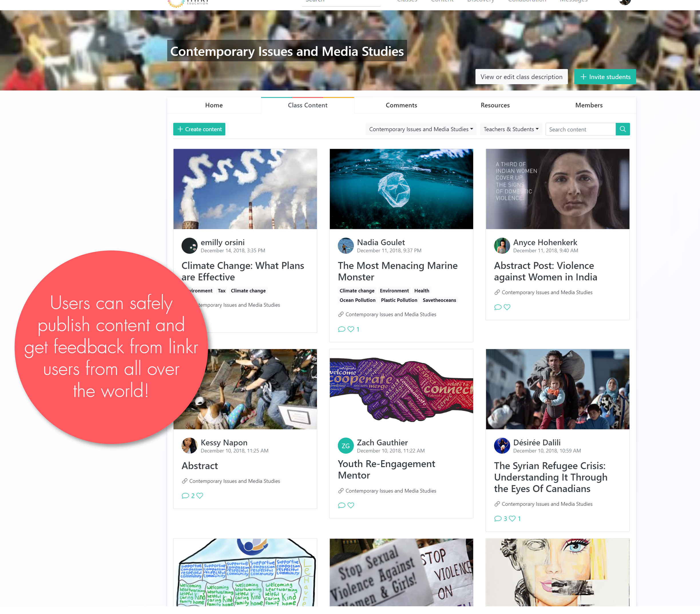Switch to the Comments tab
The height and width of the screenshot is (614, 700).
pos(401,105)
